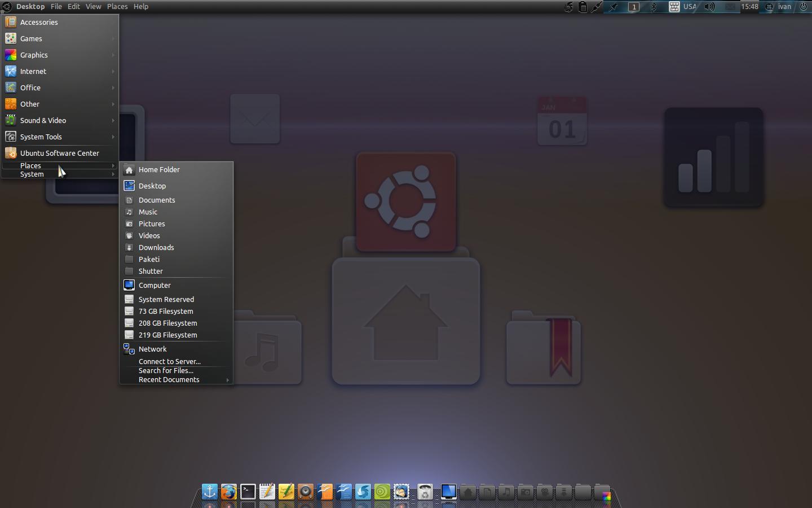Open Desktop from Places submenu

tap(176, 186)
